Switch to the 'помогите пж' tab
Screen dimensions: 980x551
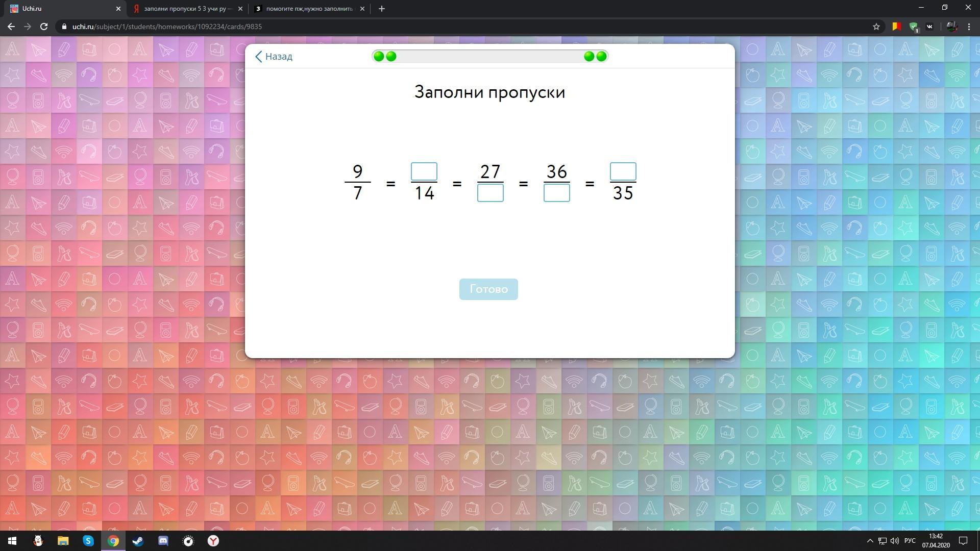308,9
